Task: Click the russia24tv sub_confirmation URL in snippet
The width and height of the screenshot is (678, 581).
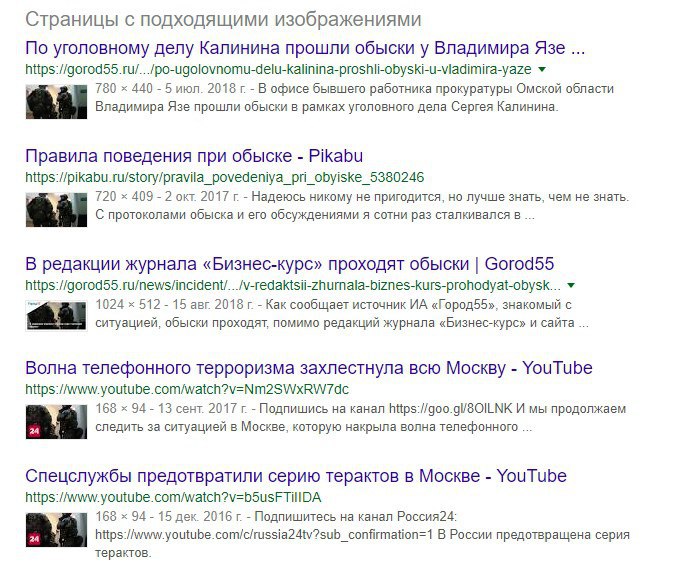Action: pyautogui.click(x=264, y=535)
